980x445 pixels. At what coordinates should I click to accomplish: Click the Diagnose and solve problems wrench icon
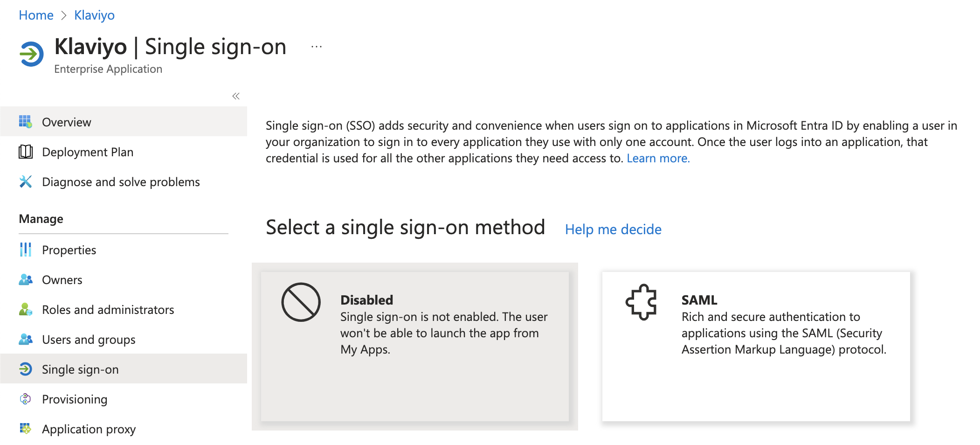coord(27,182)
